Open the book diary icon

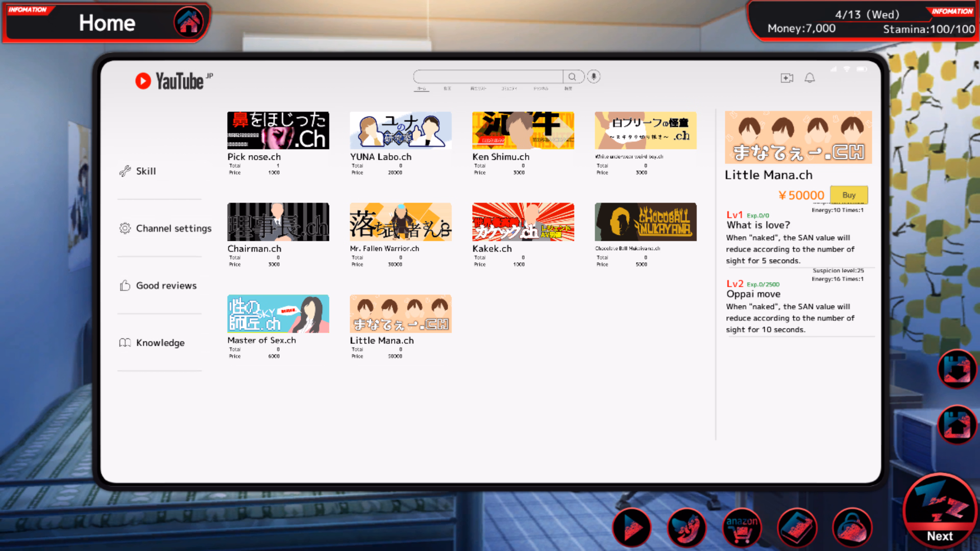click(797, 528)
